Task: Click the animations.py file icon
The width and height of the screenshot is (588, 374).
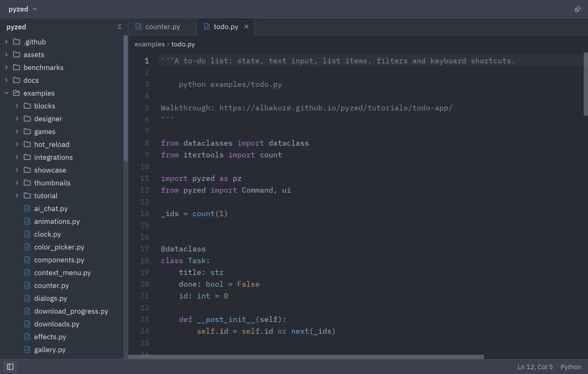Action: click(x=27, y=221)
